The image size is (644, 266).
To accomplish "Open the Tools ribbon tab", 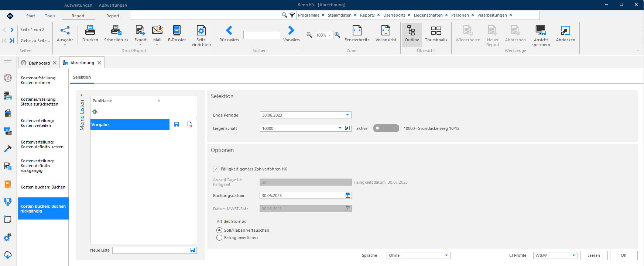I will pos(50,16).
